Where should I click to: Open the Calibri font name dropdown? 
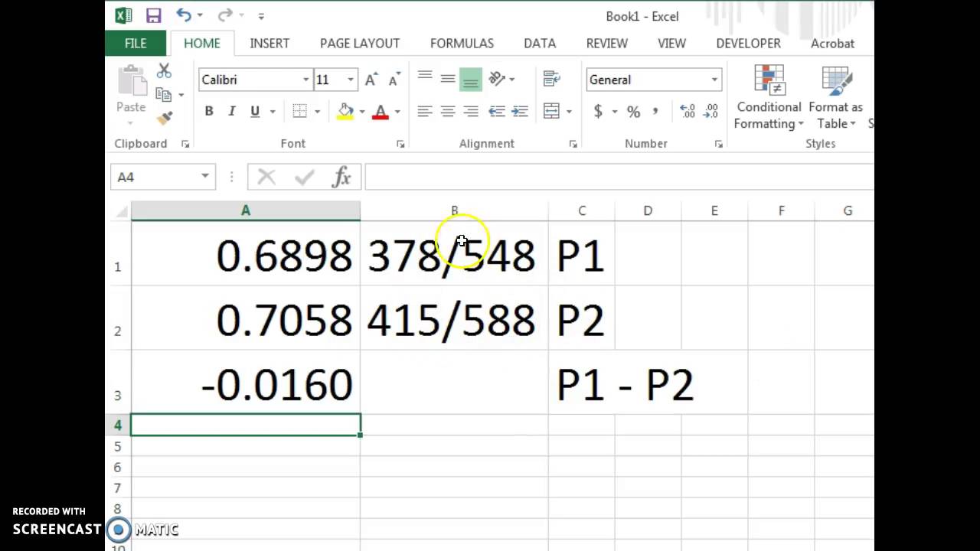[305, 80]
